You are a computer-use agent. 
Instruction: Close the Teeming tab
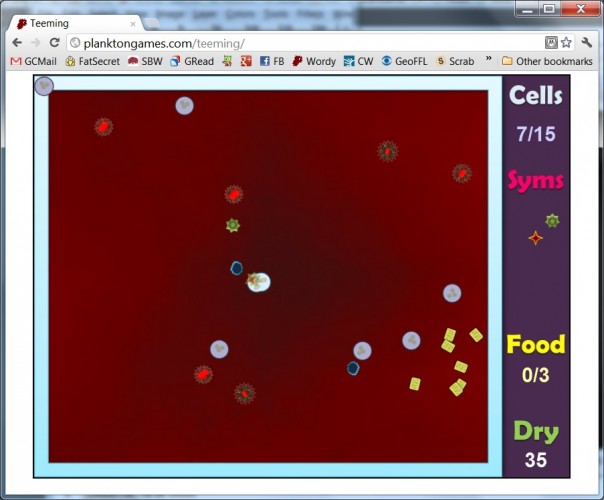[133, 24]
